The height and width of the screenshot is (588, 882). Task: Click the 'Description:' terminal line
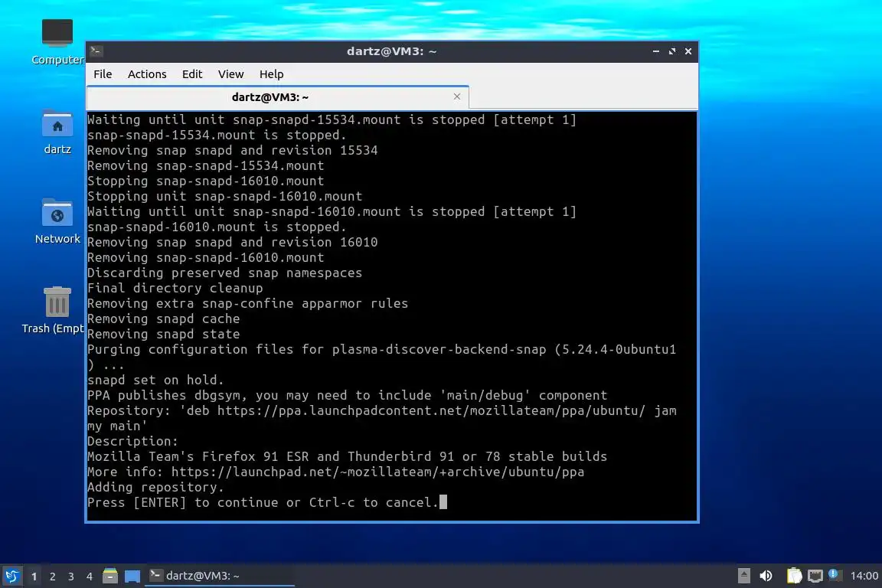point(132,441)
